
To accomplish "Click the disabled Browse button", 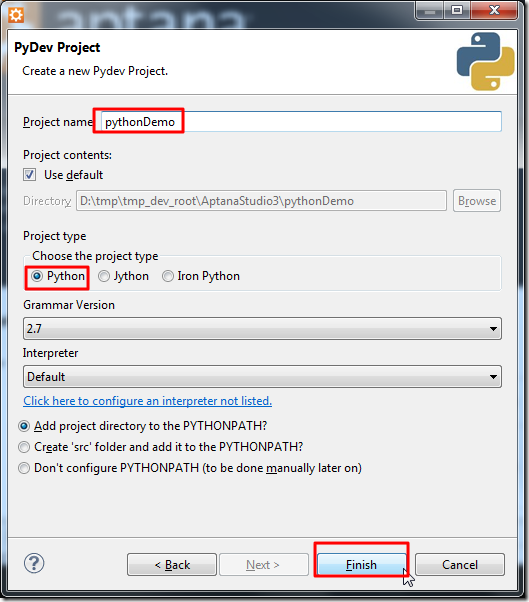I will tap(477, 201).
